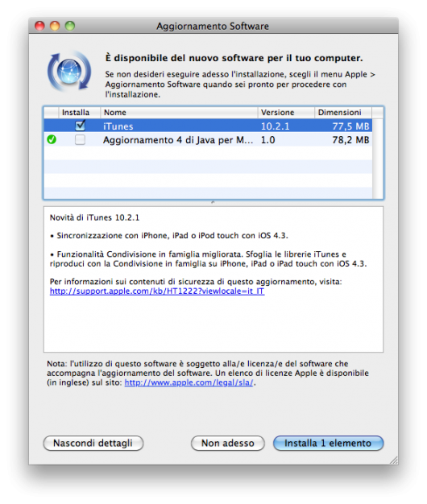Sort list by Dimensioni column header
427x504 pixels.
pos(343,113)
